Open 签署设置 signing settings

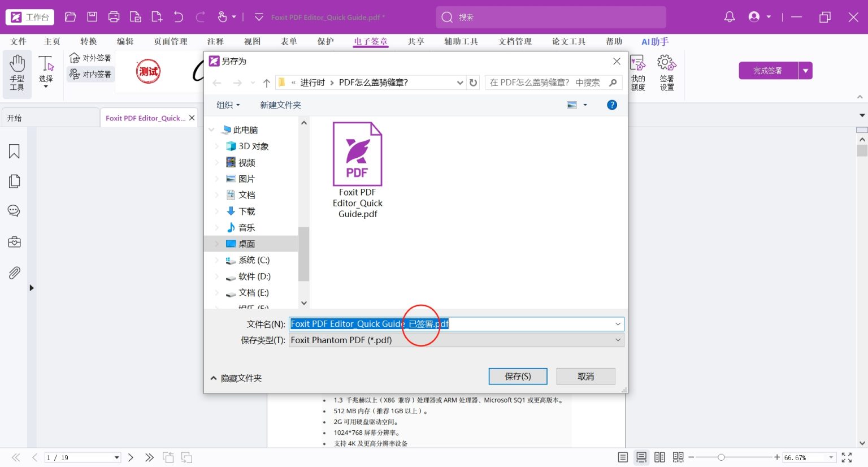coord(667,73)
